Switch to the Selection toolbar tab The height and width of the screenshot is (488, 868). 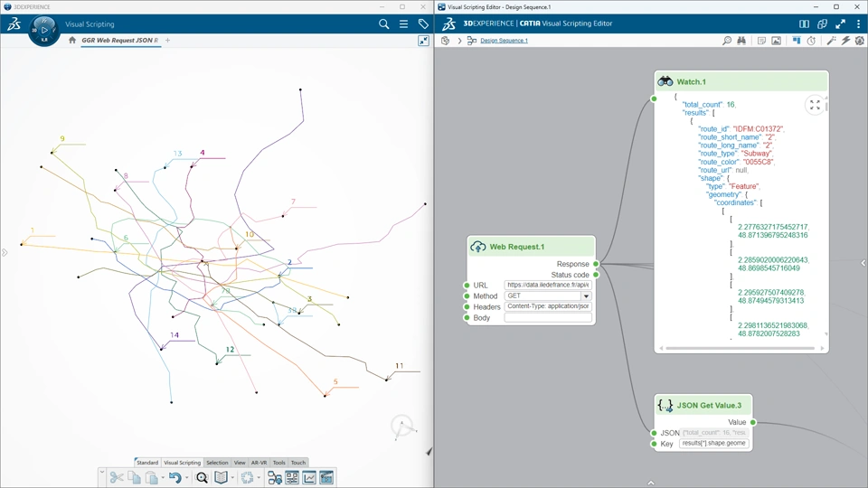coord(217,463)
